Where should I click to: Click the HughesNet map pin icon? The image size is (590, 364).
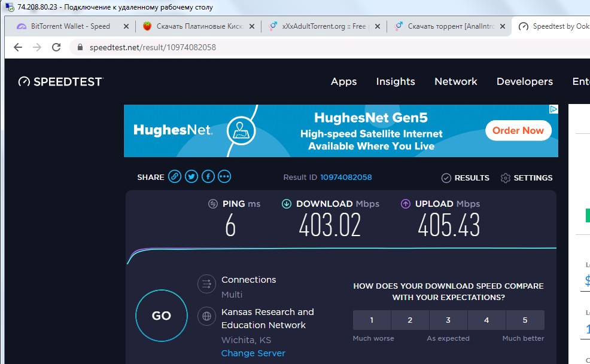241,130
